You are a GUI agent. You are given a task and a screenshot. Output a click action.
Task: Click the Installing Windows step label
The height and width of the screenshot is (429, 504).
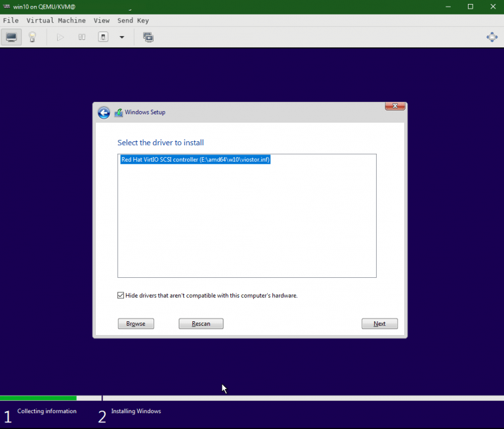tap(136, 411)
